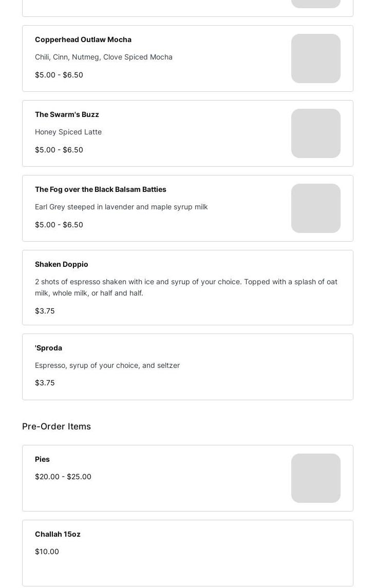375x588 pixels.
Task: Select The Swarm's Buzz title
Action: pos(67,114)
